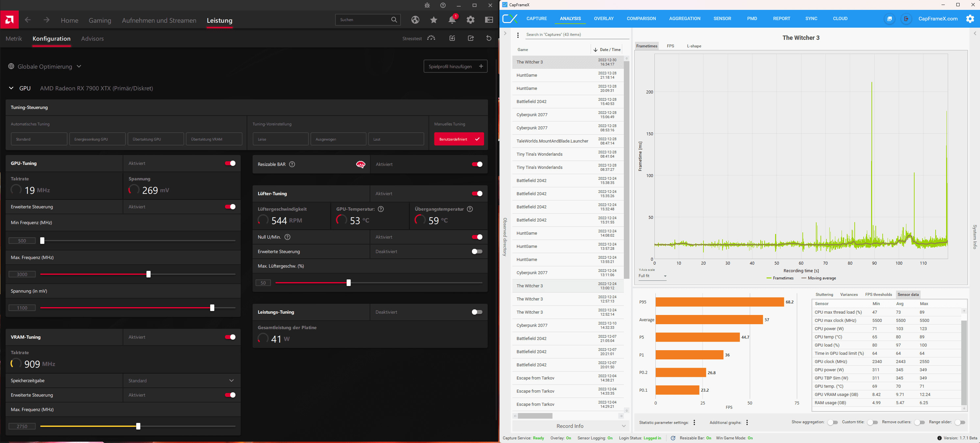Switch to Gaming tab in Adrenalin

[x=100, y=20]
